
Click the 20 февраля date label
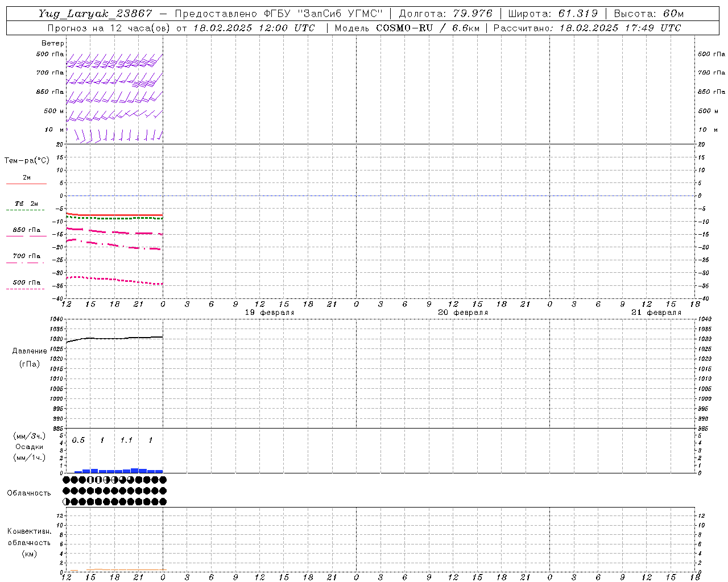click(463, 313)
